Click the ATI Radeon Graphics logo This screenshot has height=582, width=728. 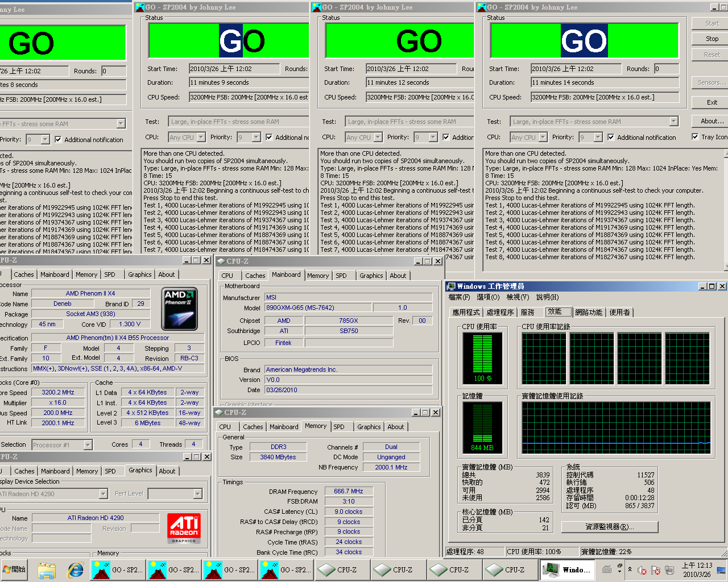pyautogui.click(x=184, y=528)
